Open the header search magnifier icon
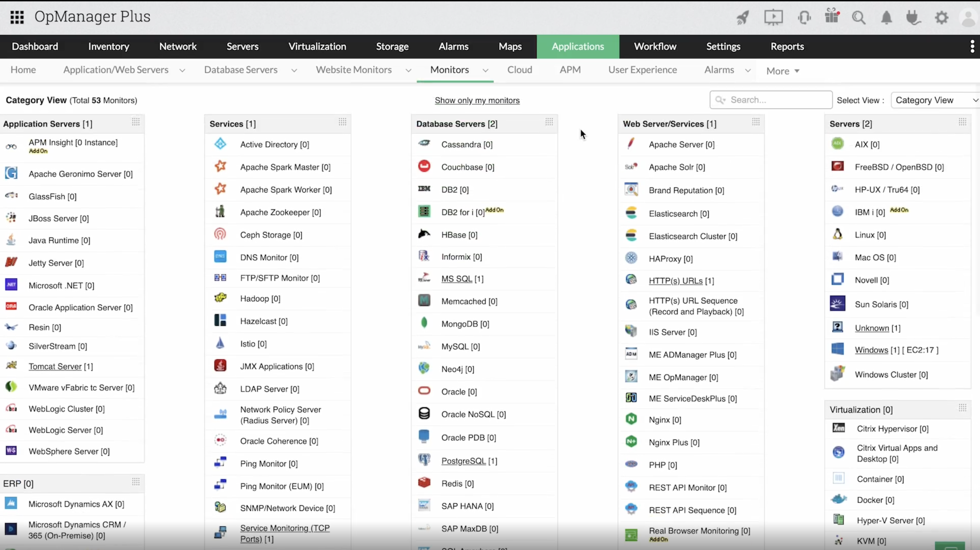The width and height of the screenshot is (980, 550). [859, 17]
